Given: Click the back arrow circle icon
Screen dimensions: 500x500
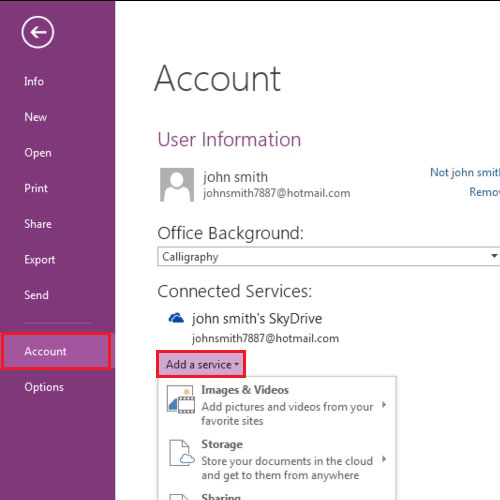Looking at the screenshot, I should tap(38, 32).
